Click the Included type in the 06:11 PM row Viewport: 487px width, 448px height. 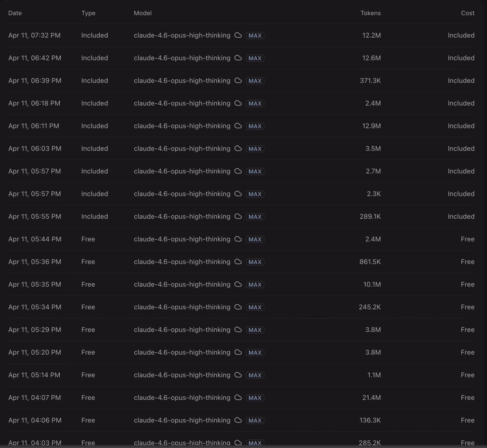click(95, 126)
